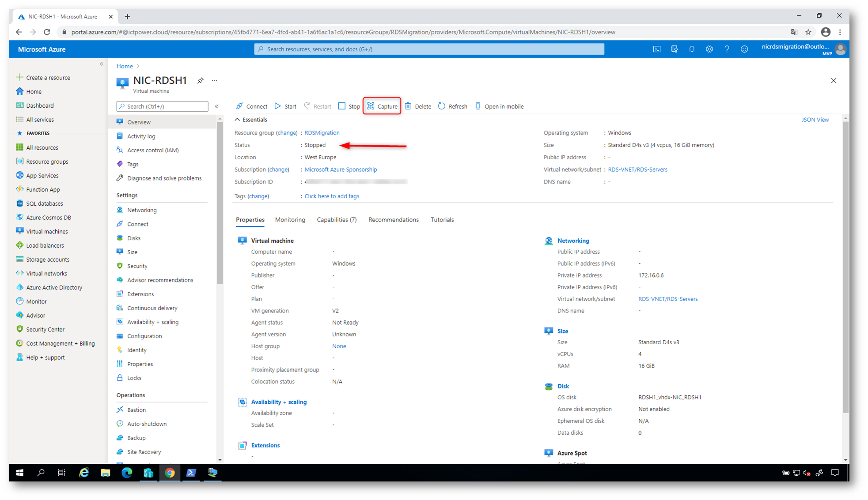Reload the page in Chrome

point(47,32)
